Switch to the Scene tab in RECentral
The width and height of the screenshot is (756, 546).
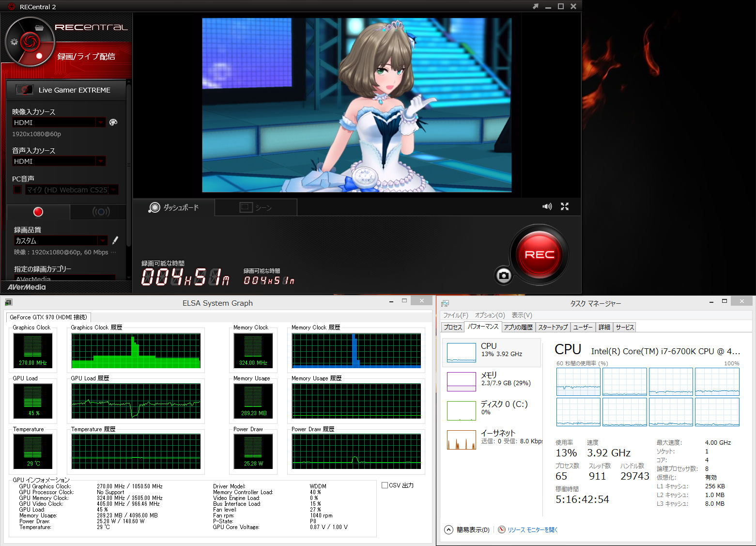point(256,207)
